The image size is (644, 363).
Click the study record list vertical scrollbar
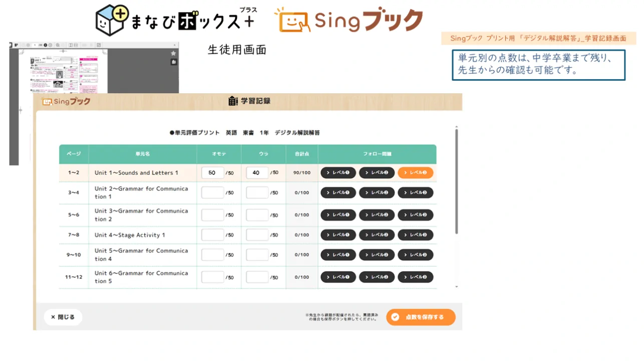pyautogui.click(x=456, y=180)
